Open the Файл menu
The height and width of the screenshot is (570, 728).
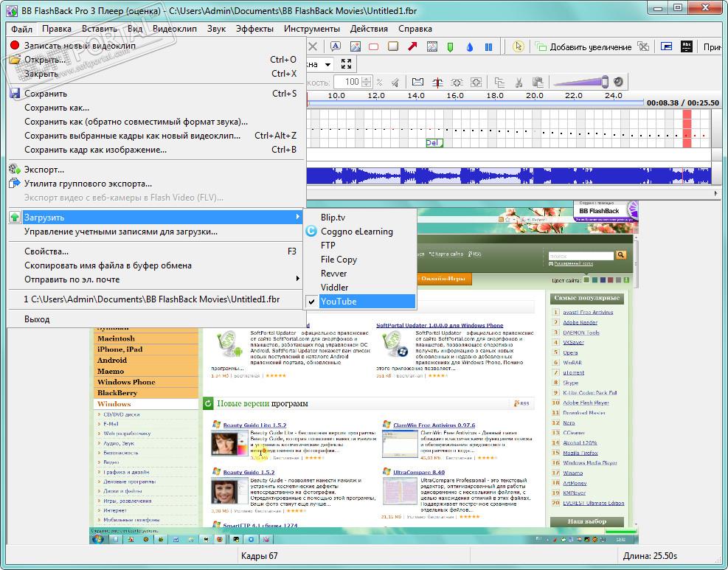22,29
